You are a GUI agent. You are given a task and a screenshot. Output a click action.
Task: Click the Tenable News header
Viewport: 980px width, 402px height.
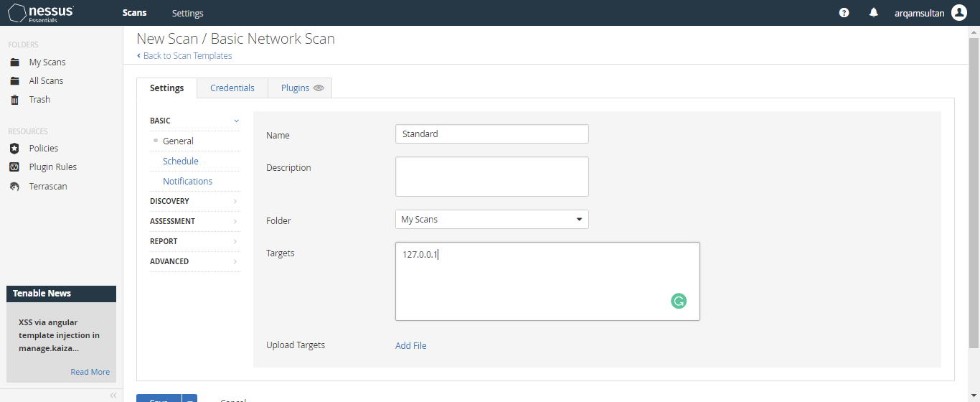coord(61,294)
